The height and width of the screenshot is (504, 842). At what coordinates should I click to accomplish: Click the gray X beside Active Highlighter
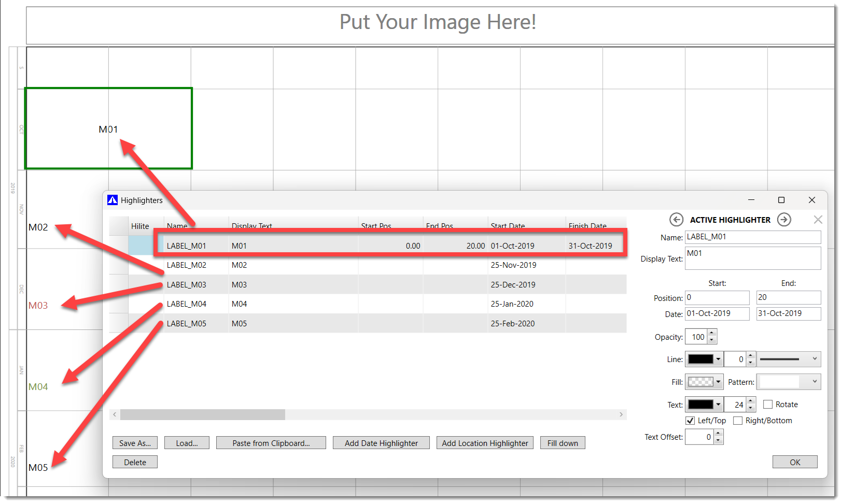click(818, 220)
